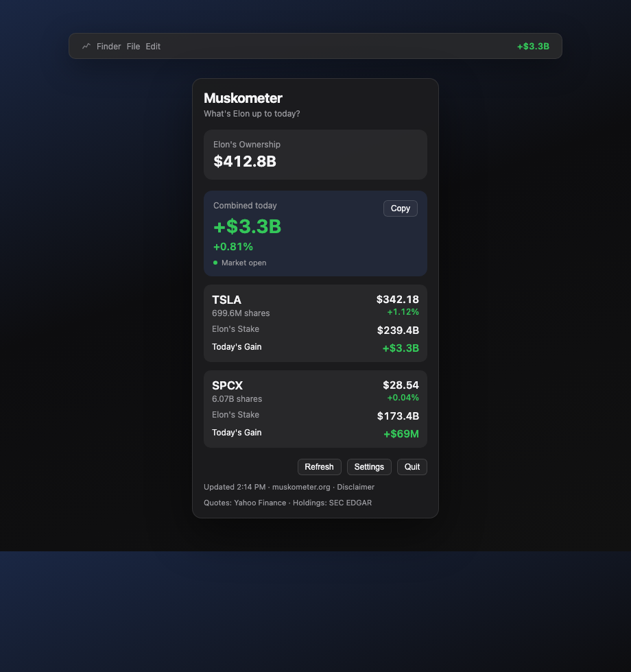The image size is (631, 672).
Task: Open the Finder menu
Action: pos(109,47)
